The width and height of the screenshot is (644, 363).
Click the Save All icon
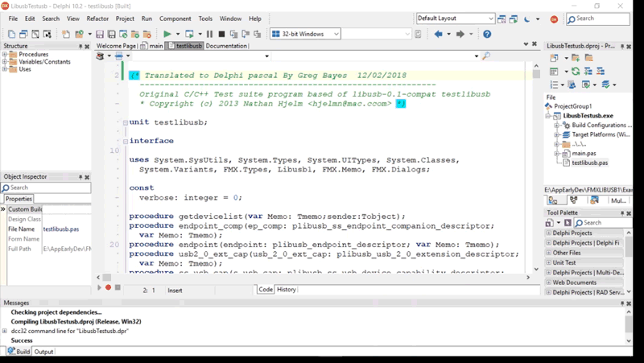(111, 34)
